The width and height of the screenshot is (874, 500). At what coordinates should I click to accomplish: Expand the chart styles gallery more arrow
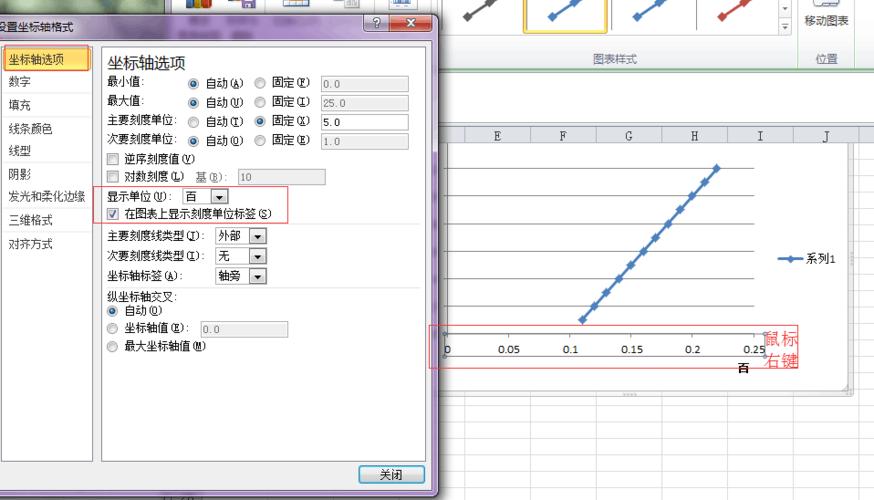[784, 26]
